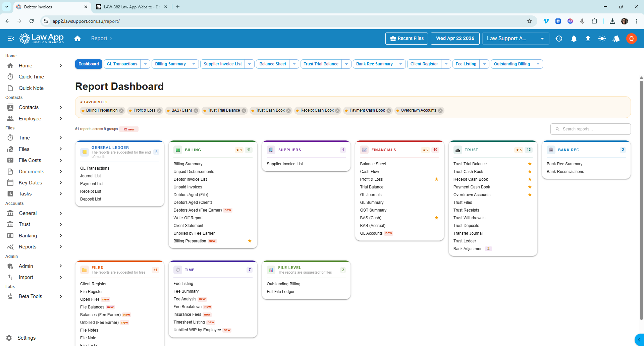Toggle favourite star on Trust Trial Balance row
The image size is (644, 346).
pos(530,164)
